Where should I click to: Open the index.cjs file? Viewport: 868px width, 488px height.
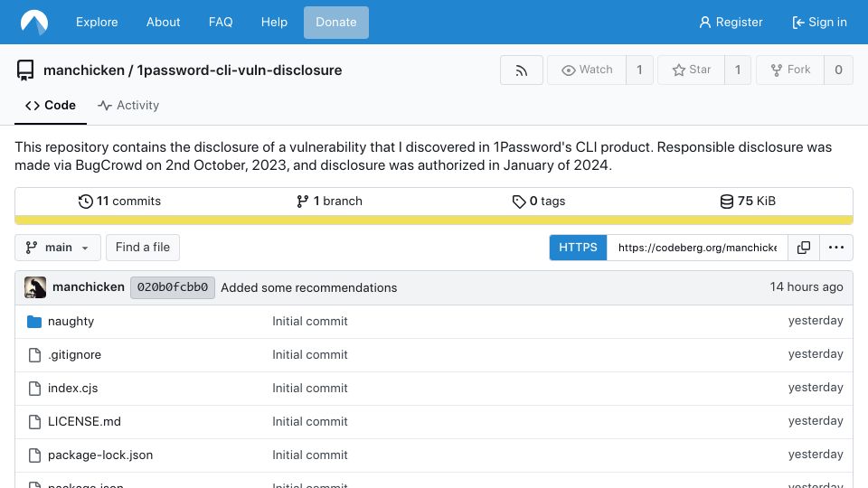click(x=72, y=389)
